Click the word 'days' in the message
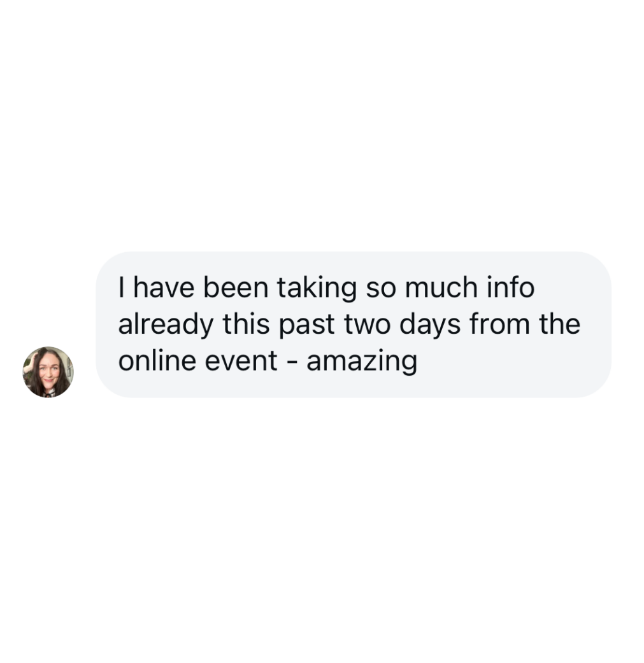Image resolution: width=644 pixels, height=663 pixels. coord(429,325)
